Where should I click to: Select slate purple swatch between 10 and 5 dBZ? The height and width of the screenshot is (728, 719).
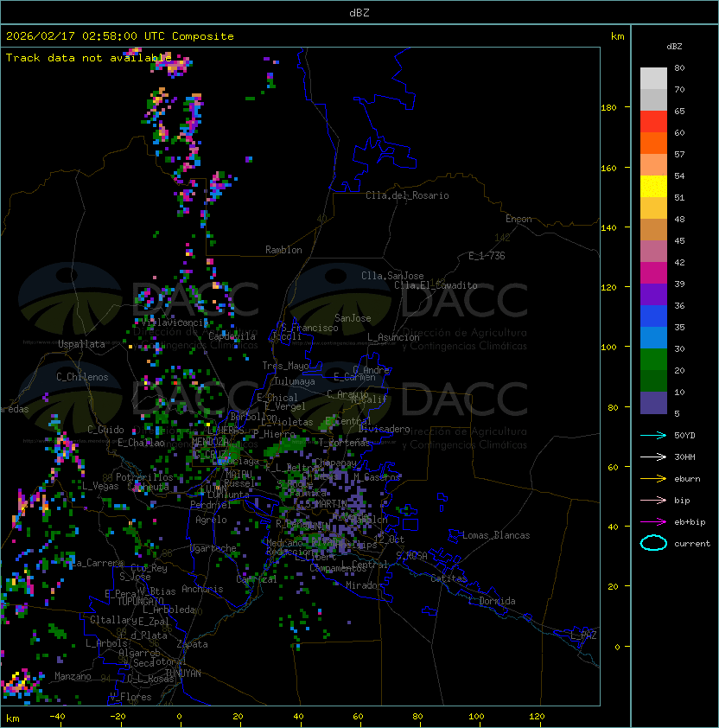pyautogui.click(x=653, y=403)
